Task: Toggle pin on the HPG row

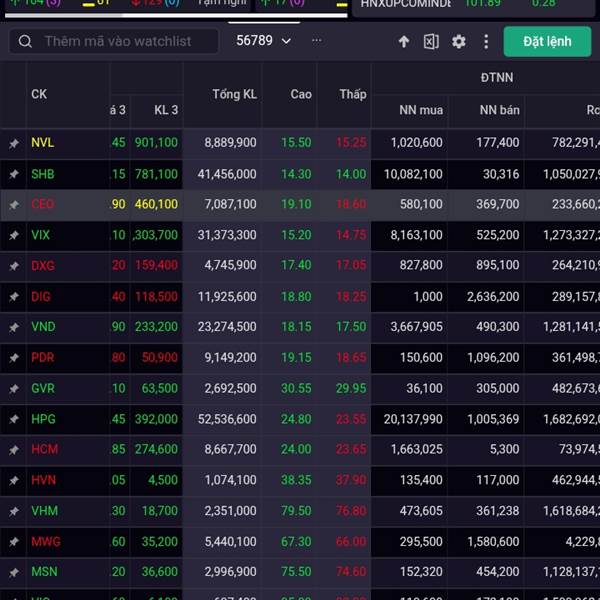Action: click(x=14, y=419)
